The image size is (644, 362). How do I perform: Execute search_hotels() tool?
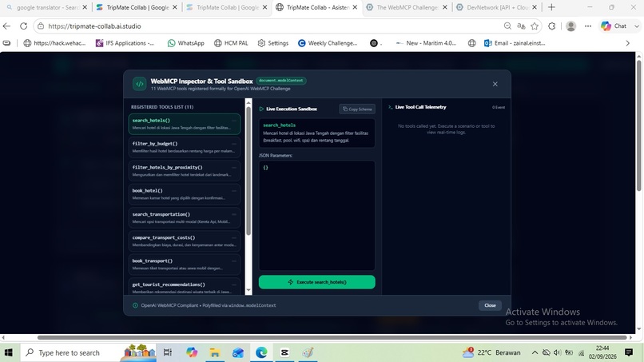(x=316, y=282)
